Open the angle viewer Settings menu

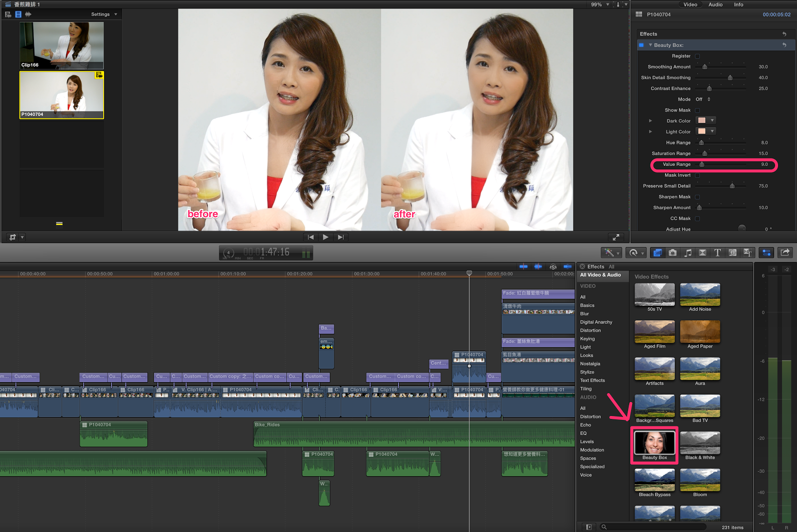[104, 14]
